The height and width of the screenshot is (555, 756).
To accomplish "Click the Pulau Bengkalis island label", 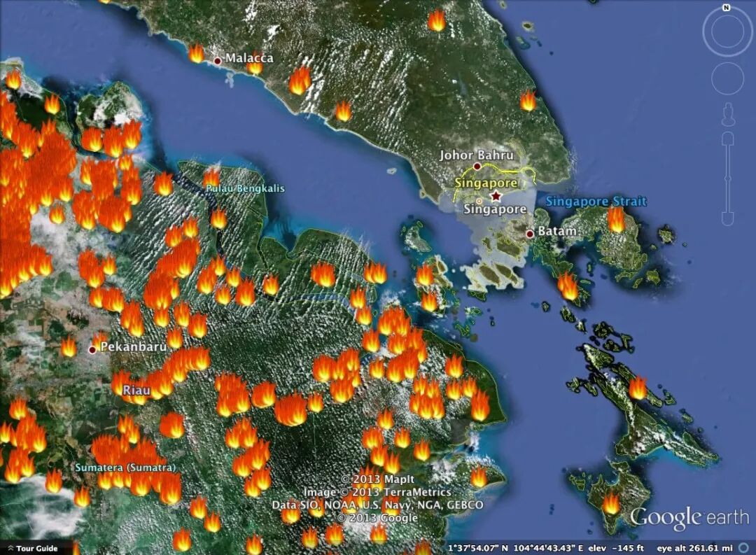I will coord(246,188).
